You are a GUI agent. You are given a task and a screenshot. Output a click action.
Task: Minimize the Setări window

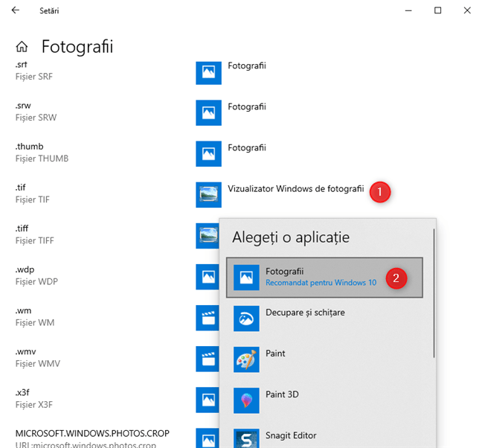tap(408, 10)
